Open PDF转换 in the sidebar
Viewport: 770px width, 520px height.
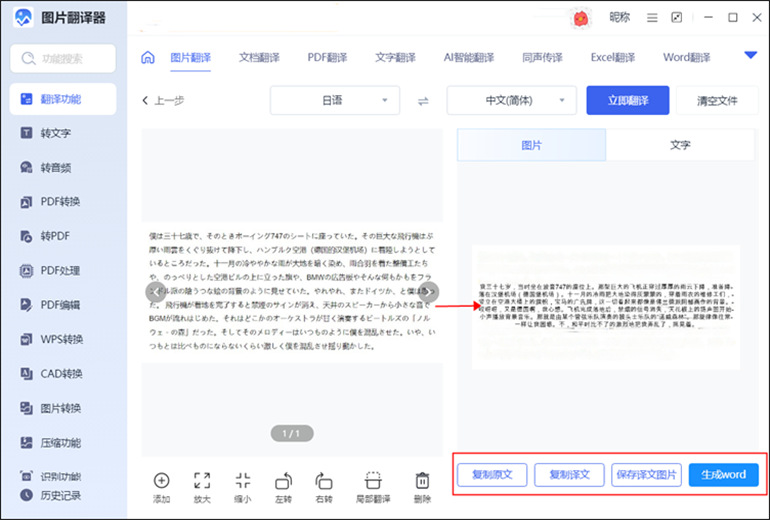coord(50,202)
